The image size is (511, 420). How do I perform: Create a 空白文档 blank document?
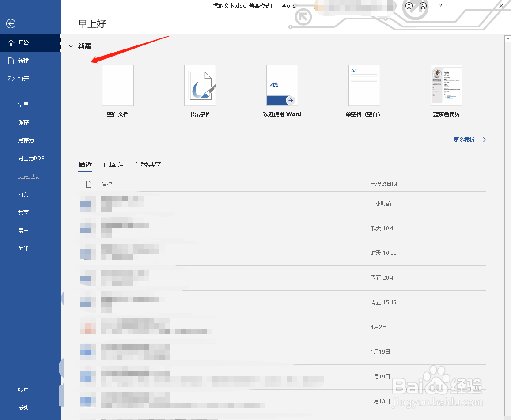click(x=117, y=91)
